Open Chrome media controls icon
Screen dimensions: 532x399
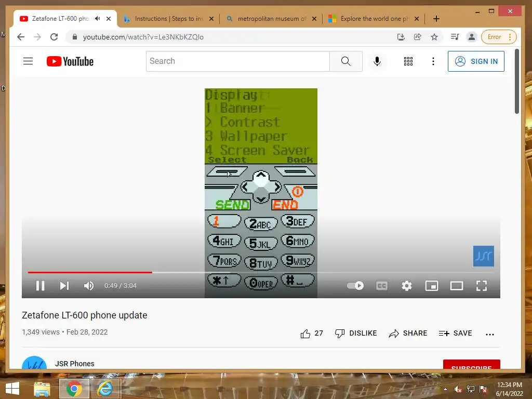click(x=455, y=37)
